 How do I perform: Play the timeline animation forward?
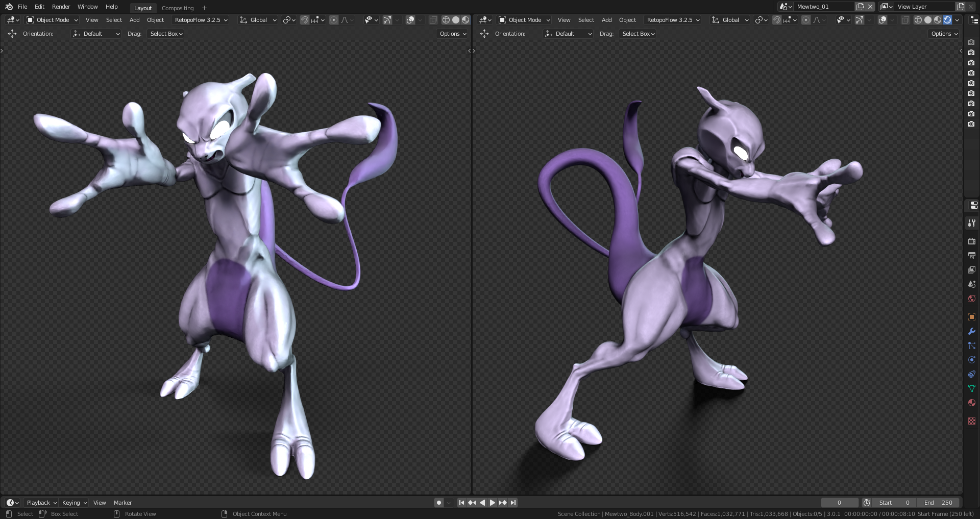click(x=492, y=503)
